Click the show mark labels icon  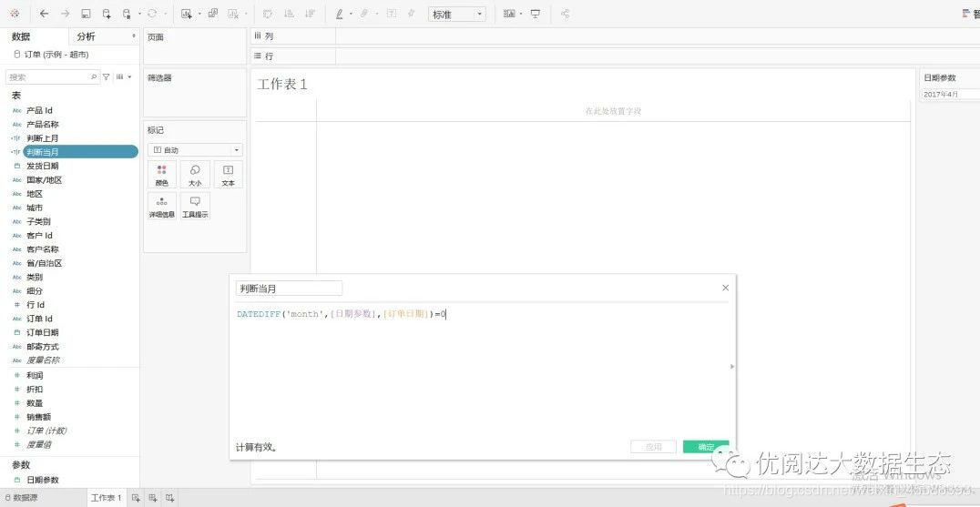(392, 13)
